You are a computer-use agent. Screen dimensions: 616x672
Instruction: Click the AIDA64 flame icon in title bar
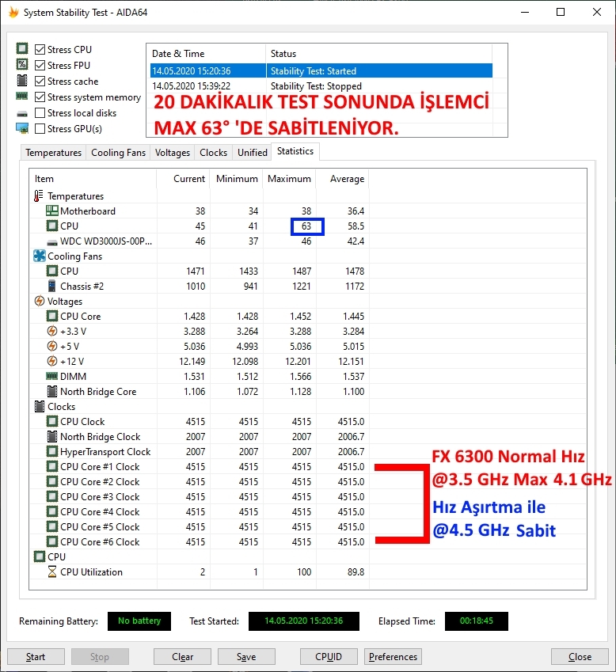[13, 13]
